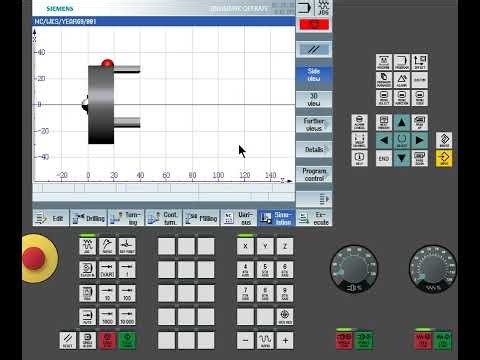Open the Offset operating area key
The height and width of the screenshot is (360, 480).
click(x=420, y=62)
